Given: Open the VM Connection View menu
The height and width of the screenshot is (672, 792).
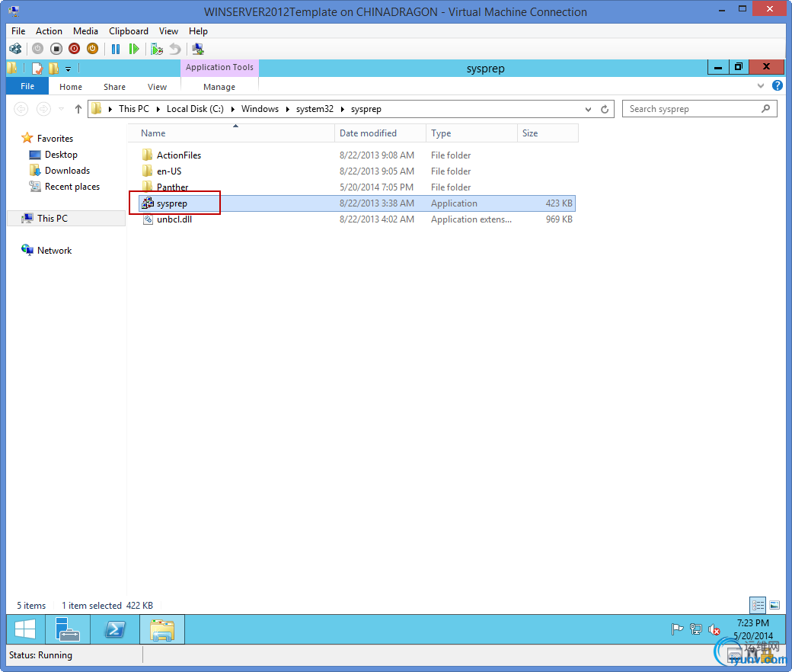Looking at the screenshot, I should point(168,30).
